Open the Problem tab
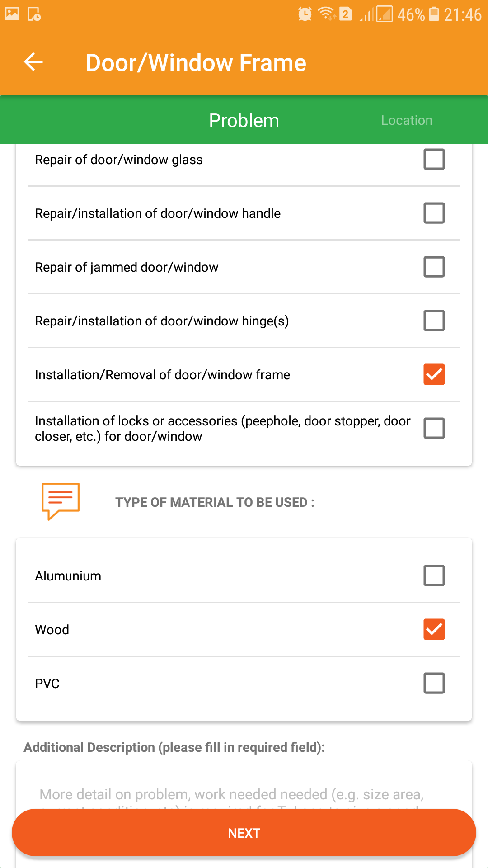This screenshot has width=488, height=868. pyautogui.click(x=244, y=120)
